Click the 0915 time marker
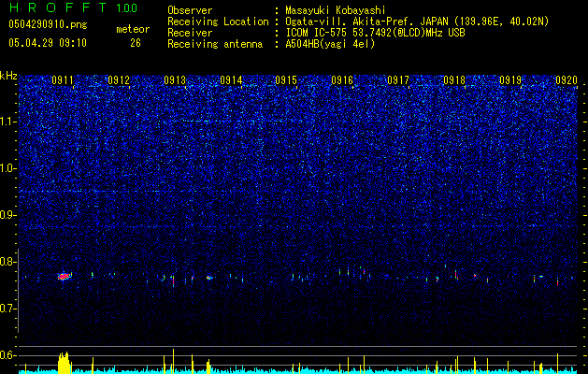The height and width of the screenshot is (374, 588). [x=286, y=80]
